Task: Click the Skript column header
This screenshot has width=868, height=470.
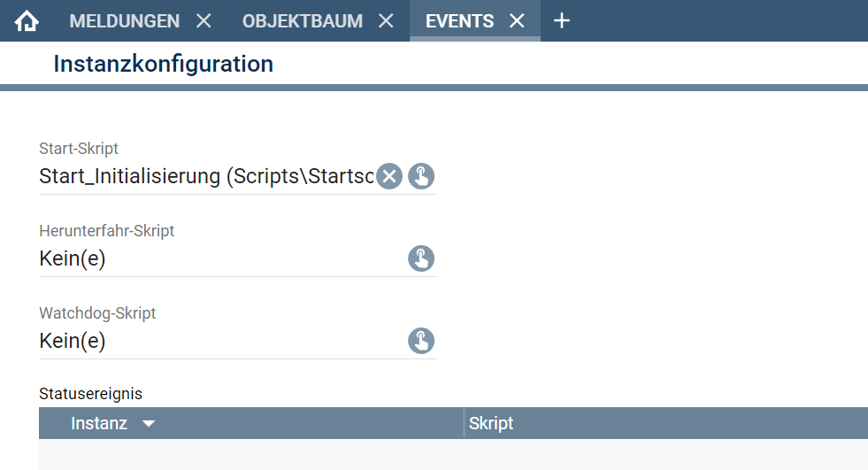Action: pyautogui.click(x=666, y=423)
